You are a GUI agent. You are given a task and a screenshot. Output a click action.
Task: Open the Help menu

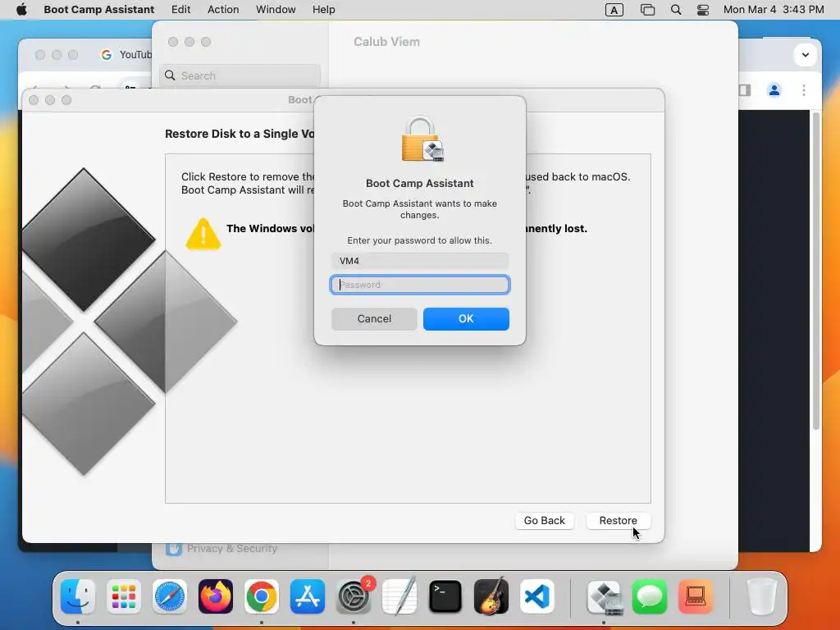click(x=323, y=10)
